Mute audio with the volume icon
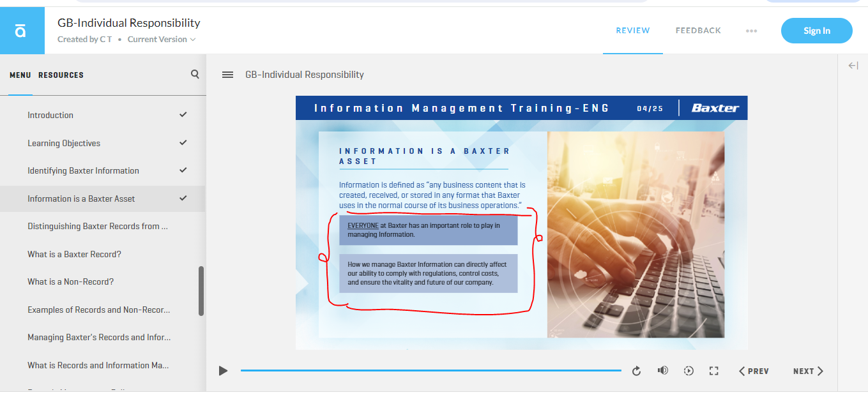This screenshot has height=397, width=868. pos(663,370)
